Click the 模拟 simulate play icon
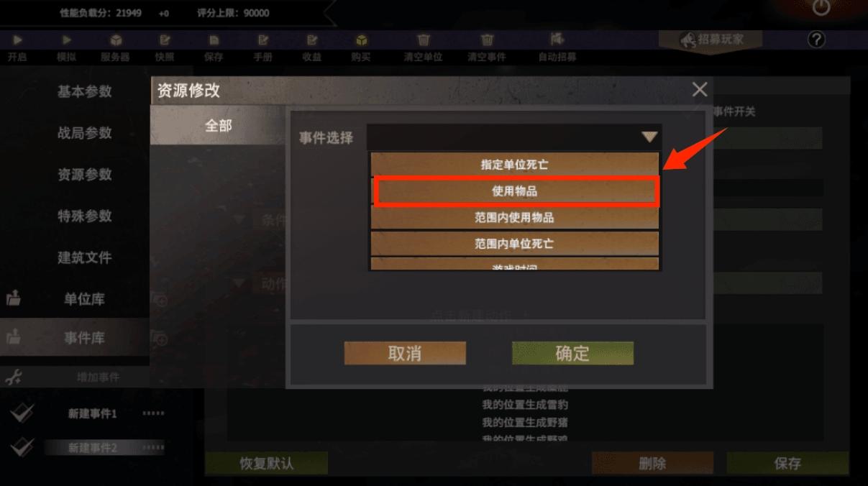This screenshot has height=486, width=868. pos(67,40)
